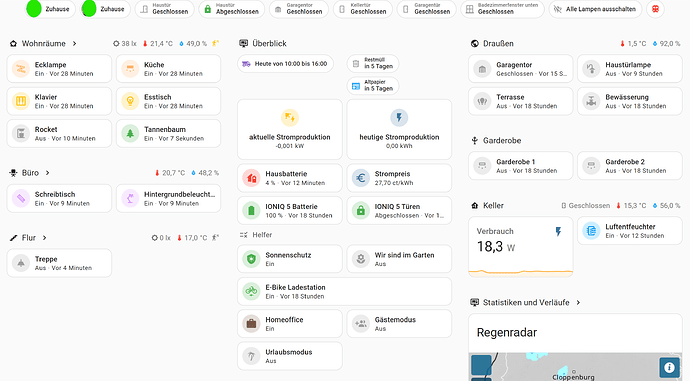The image size is (690, 381).
Task: Click the Garderobe section heading
Action: (502, 140)
